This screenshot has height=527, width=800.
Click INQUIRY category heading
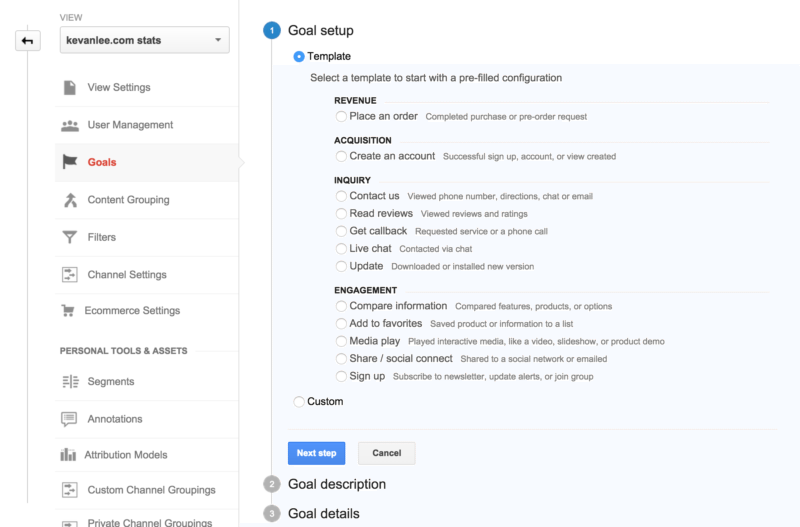click(x=352, y=180)
